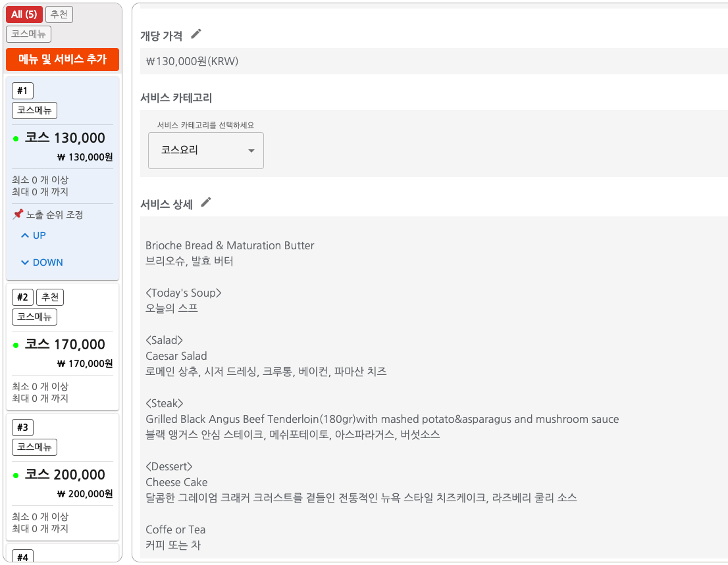Click UP to raise course #1 order

(33, 235)
